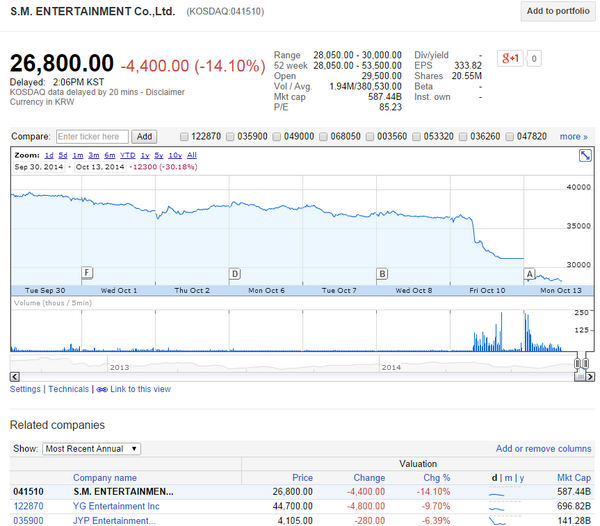Open chart Settings link
600x526 pixels.
(x=25, y=389)
